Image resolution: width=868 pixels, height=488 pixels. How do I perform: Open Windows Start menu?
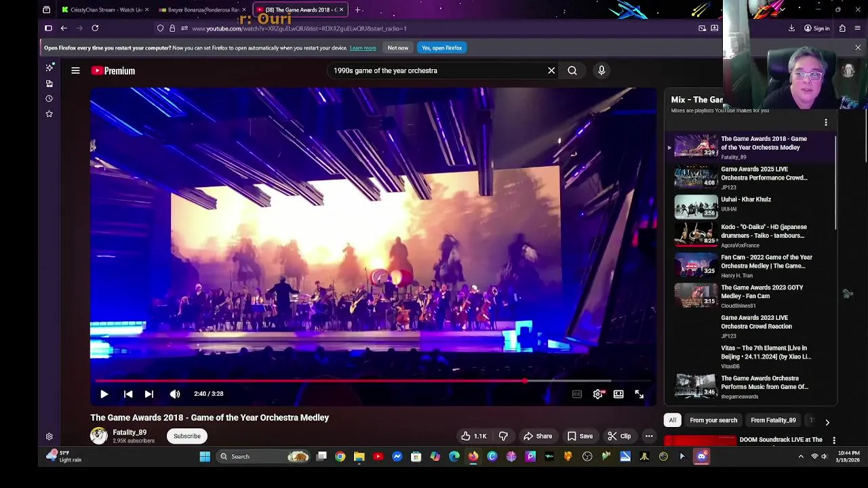tap(205, 457)
